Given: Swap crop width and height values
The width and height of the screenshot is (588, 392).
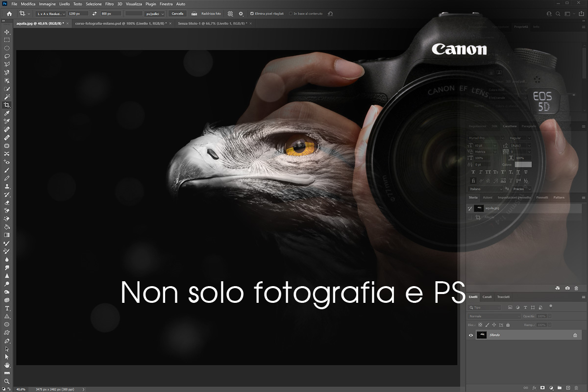Looking at the screenshot, I should tap(95, 14).
